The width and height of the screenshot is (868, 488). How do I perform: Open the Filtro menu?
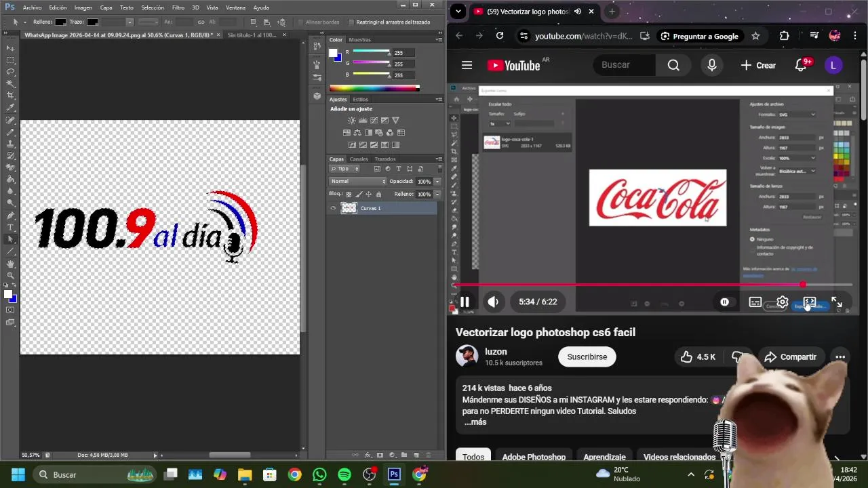click(178, 7)
